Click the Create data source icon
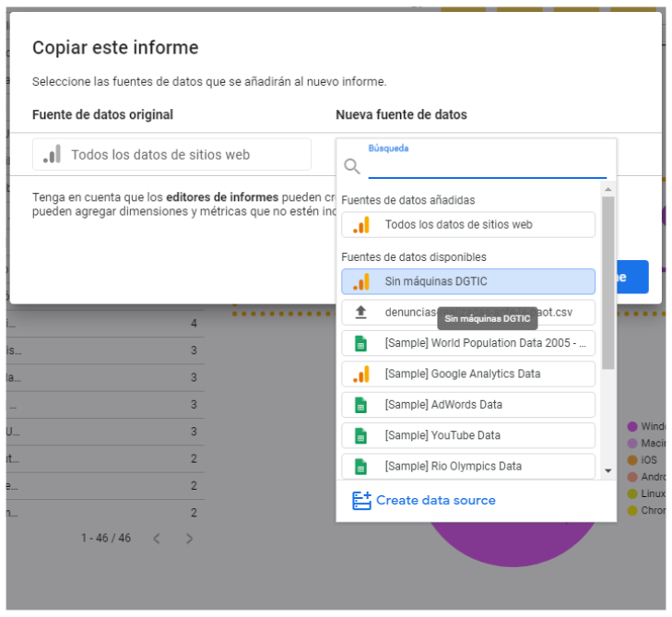672x617 pixels. (361, 501)
